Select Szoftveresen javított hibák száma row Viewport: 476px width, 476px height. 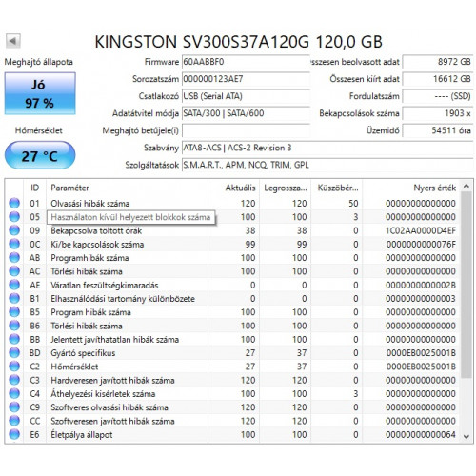232,421
